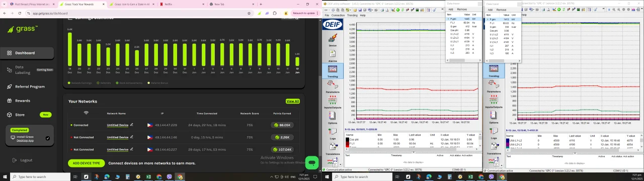Open Referral Program in Grass sidebar
The height and width of the screenshot is (181, 644).
(30, 86)
